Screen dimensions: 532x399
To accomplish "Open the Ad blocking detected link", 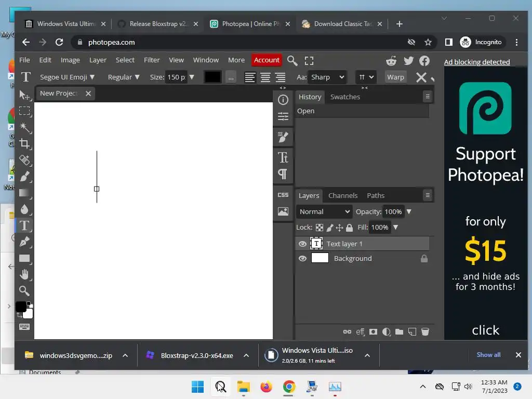I will 477,62.
